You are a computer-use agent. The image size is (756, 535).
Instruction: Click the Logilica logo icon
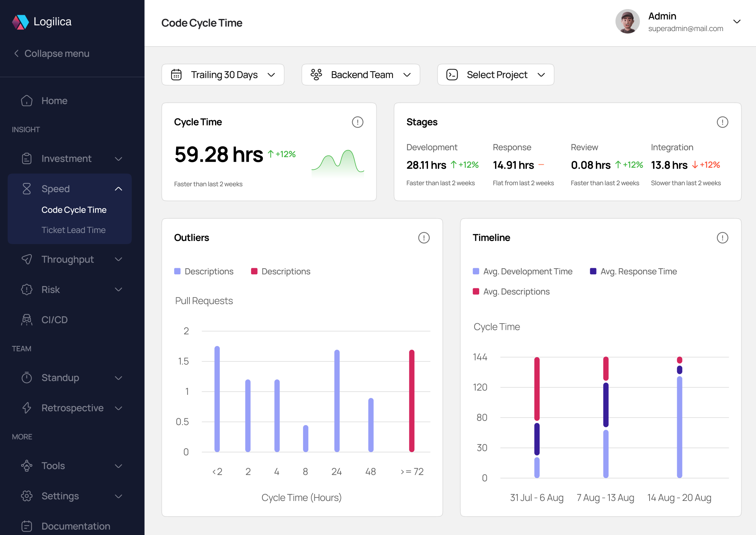20,22
